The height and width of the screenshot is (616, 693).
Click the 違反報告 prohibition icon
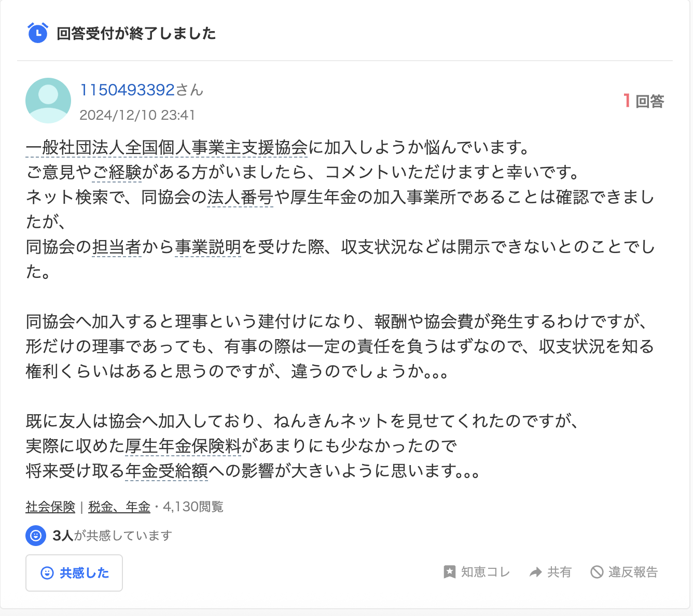[597, 572]
